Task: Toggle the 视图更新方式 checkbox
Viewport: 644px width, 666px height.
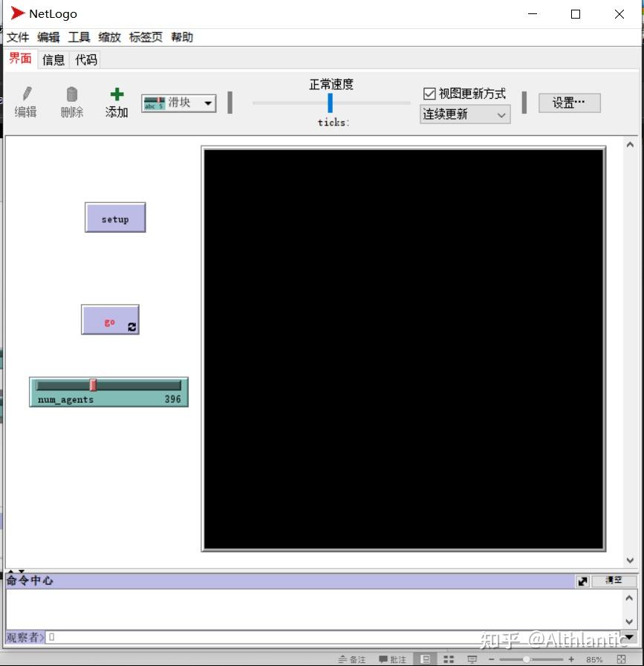Action: 429,93
